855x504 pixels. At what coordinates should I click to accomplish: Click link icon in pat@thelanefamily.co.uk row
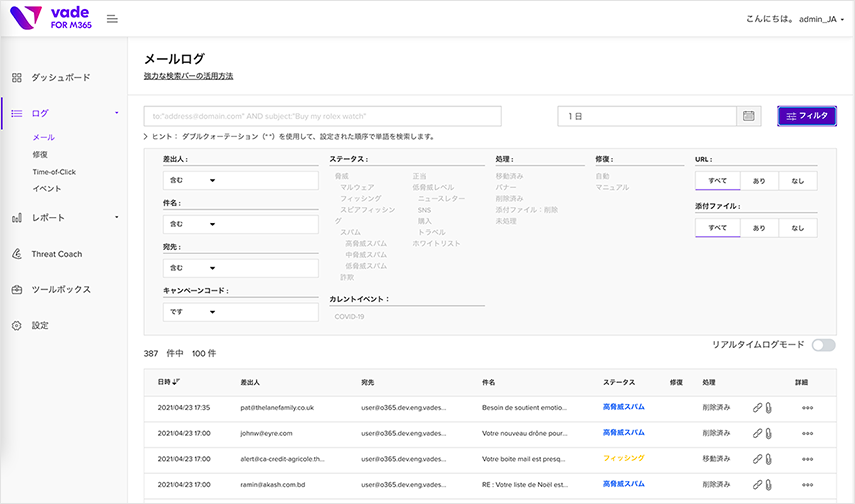tap(757, 407)
